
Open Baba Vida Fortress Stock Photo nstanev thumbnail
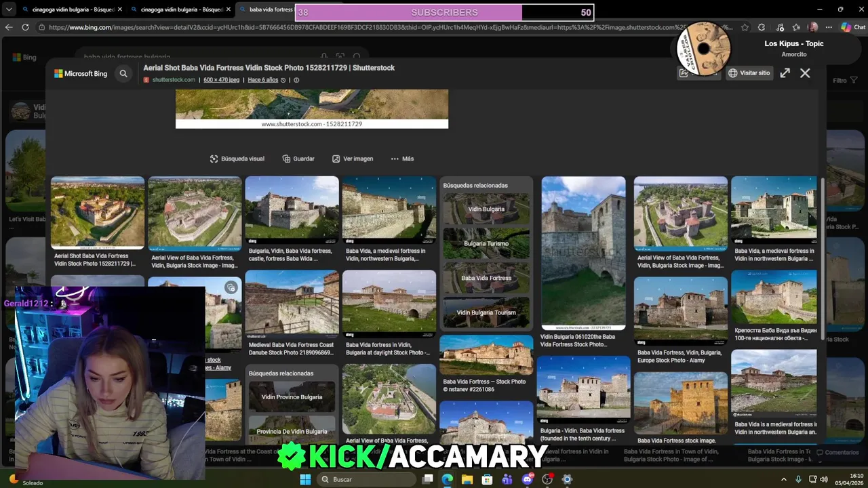(486, 355)
